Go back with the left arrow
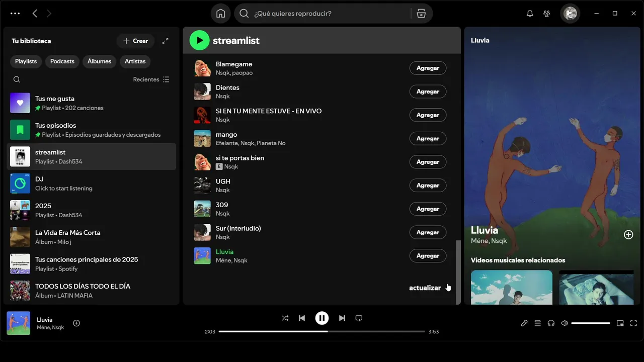Image resolution: width=644 pixels, height=362 pixels. (x=35, y=14)
